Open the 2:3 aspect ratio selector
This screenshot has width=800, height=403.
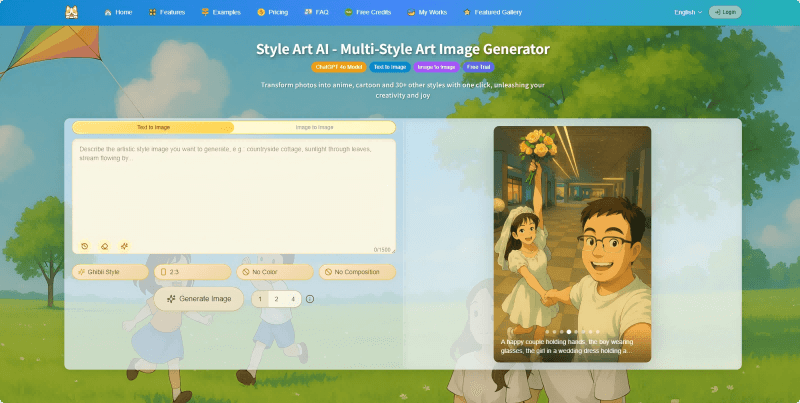pos(192,272)
